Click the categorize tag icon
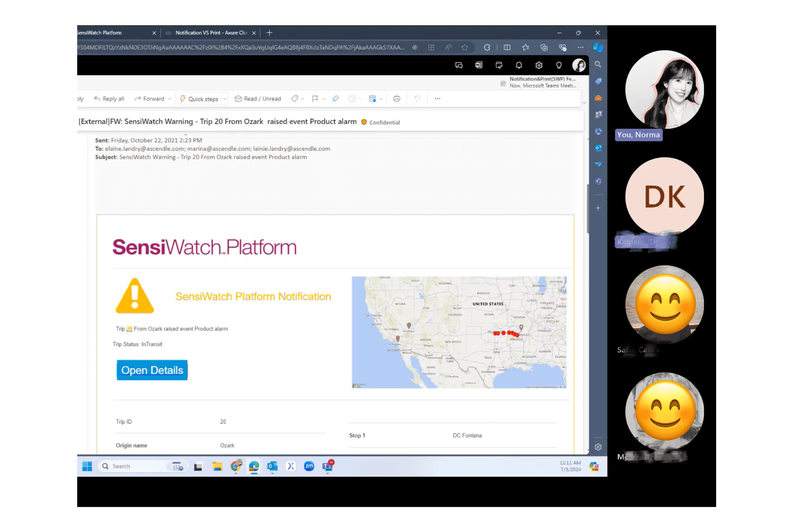The width and height of the screenshot is (792, 532). pyautogui.click(x=294, y=99)
